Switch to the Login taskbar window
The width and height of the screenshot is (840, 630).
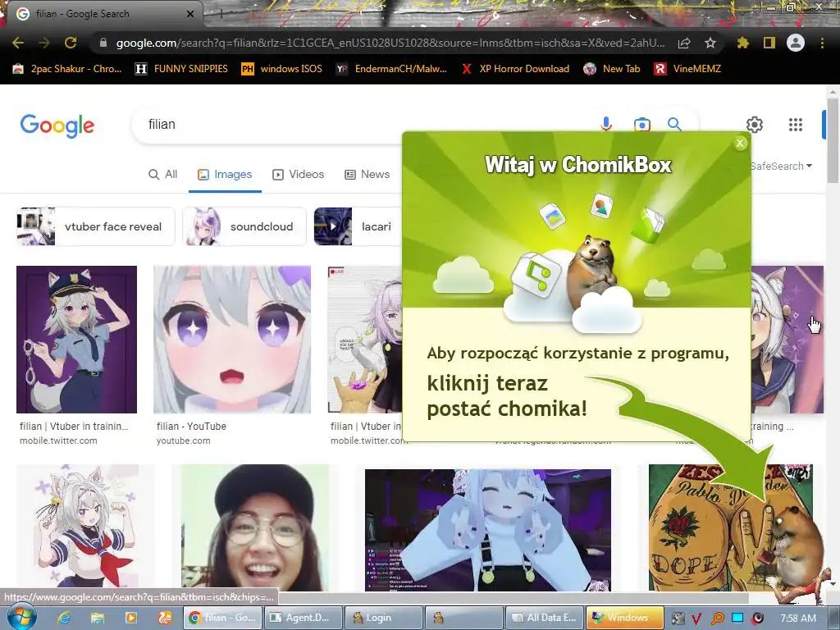tap(382, 618)
